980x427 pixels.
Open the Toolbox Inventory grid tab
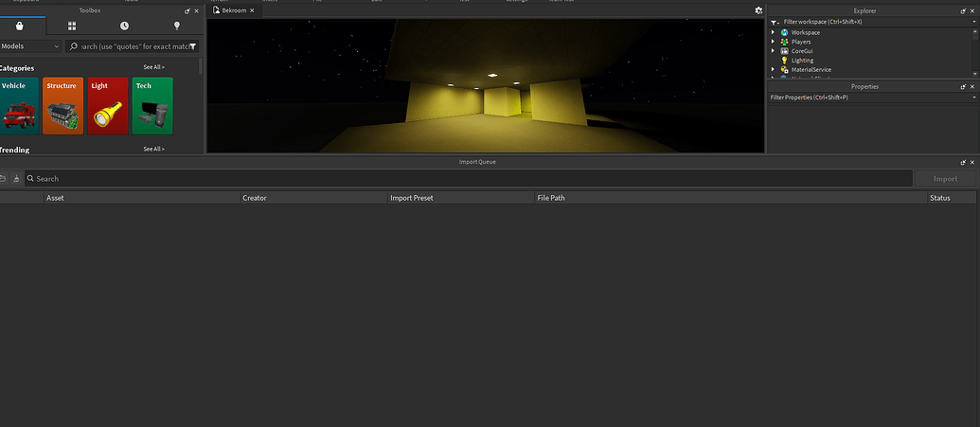pos(72,26)
